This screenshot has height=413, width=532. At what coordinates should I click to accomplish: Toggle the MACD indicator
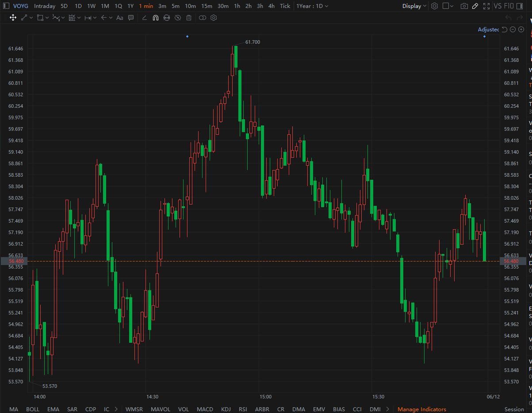(x=205, y=409)
